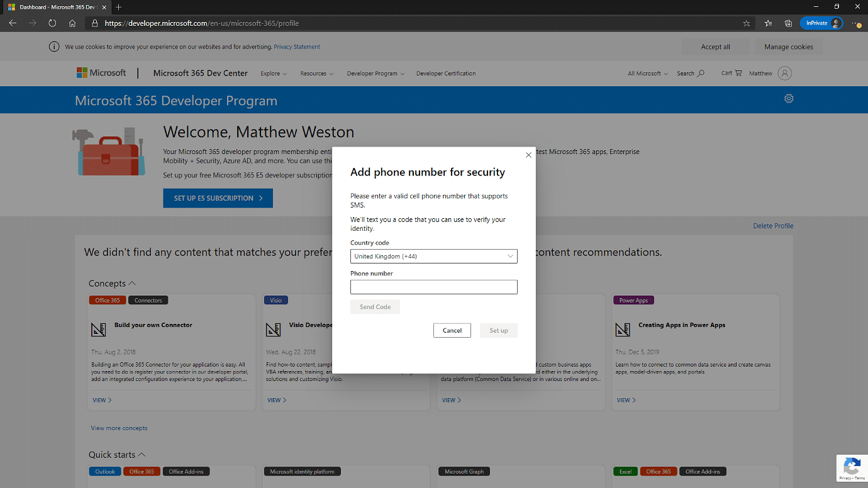Image resolution: width=868 pixels, height=488 pixels.
Task: Click the Creating Apps in Power Apps card icon
Action: coord(623,330)
